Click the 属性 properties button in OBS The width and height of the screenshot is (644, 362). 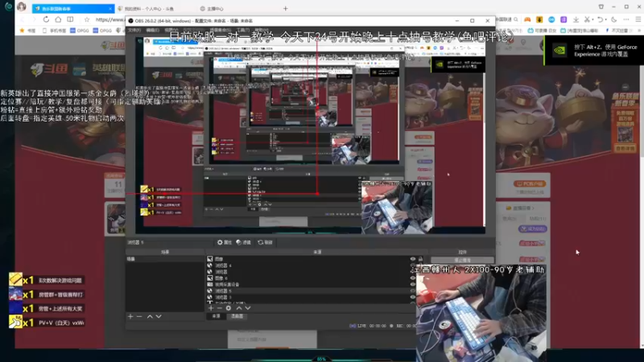[x=225, y=242]
